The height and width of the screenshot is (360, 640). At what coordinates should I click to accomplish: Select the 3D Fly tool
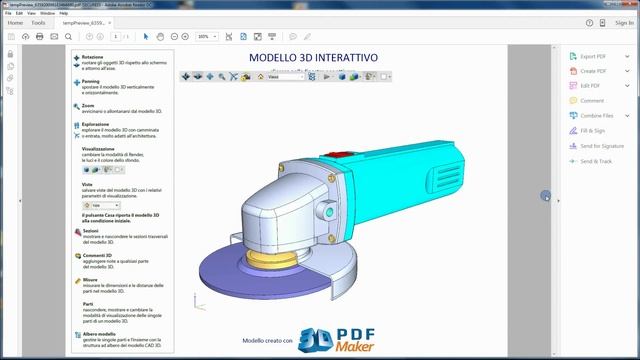pos(233,76)
